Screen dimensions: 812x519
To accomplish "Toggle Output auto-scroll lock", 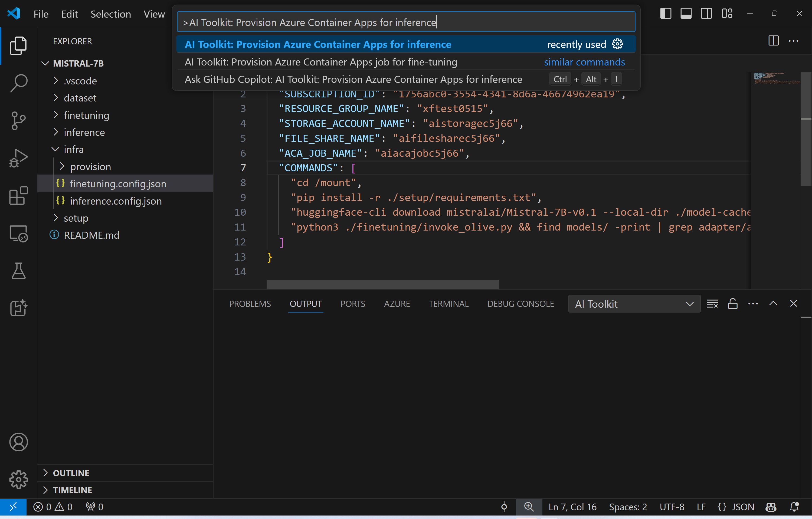I will [x=732, y=304].
